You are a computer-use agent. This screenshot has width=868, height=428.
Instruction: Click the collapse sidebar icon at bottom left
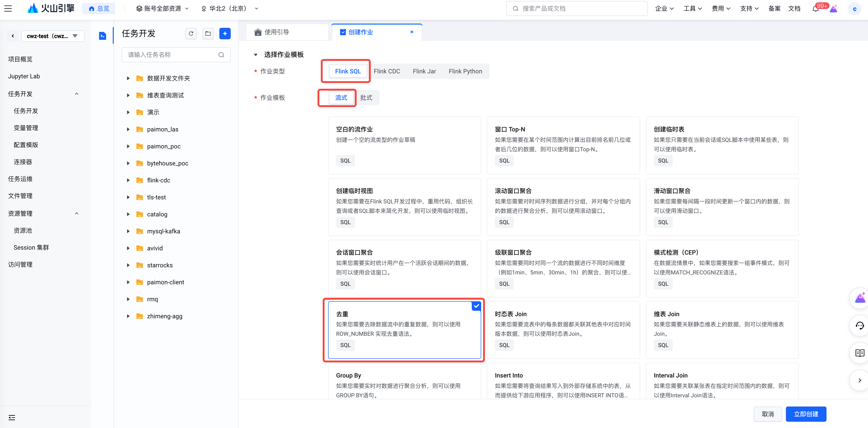pos(12,418)
